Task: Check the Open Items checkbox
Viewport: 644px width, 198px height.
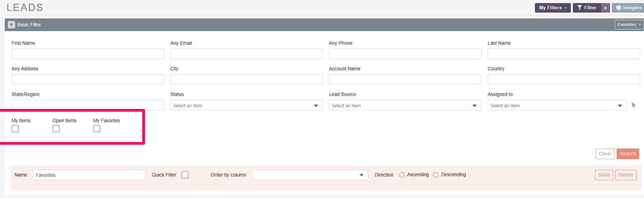Action: [x=56, y=129]
